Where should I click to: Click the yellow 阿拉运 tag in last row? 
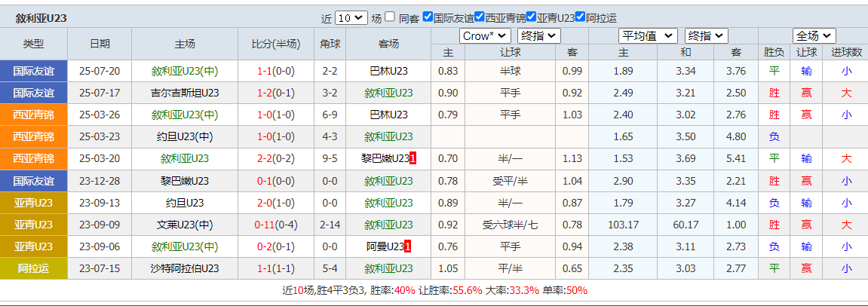(x=34, y=268)
